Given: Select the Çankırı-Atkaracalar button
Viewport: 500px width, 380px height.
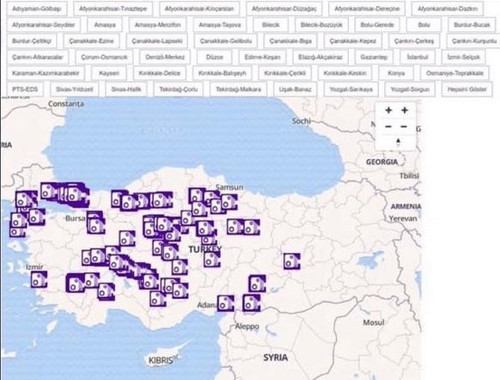Looking at the screenshot, I should pos(37,57).
